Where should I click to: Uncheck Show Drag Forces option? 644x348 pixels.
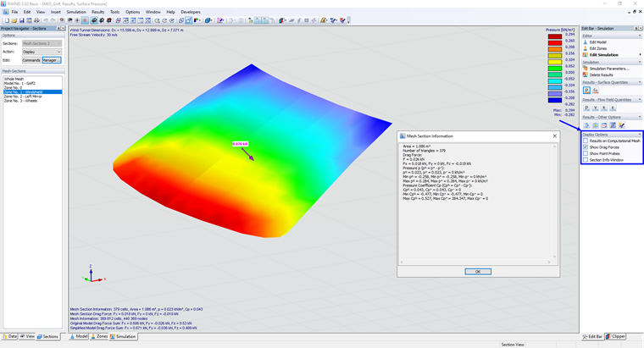click(586, 147)
